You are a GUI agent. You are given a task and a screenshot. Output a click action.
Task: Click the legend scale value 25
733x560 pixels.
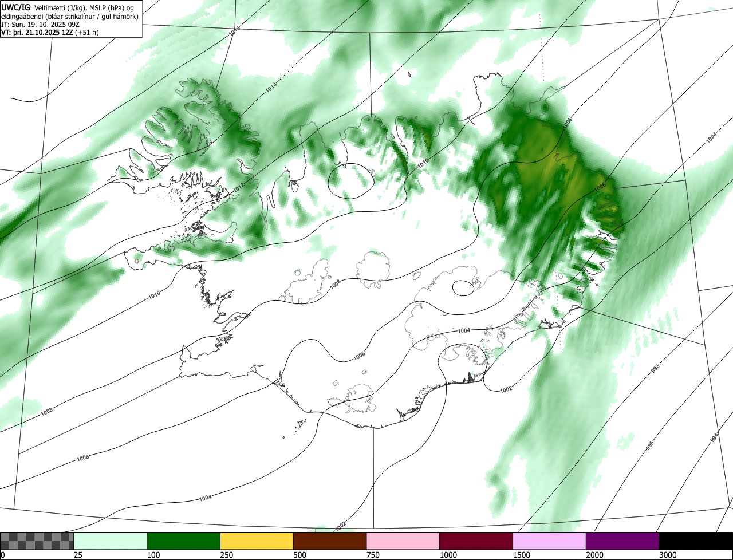click(x=78, y=555)
